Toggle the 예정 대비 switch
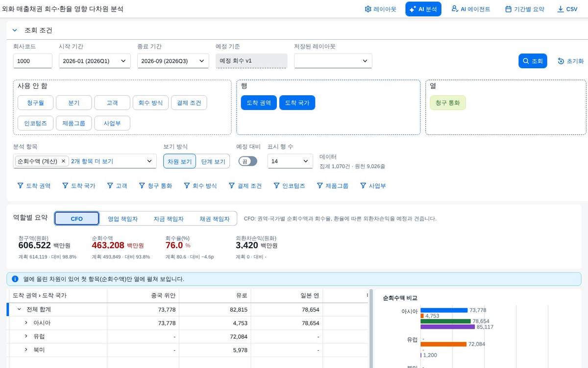 click(x=248, y=161)
